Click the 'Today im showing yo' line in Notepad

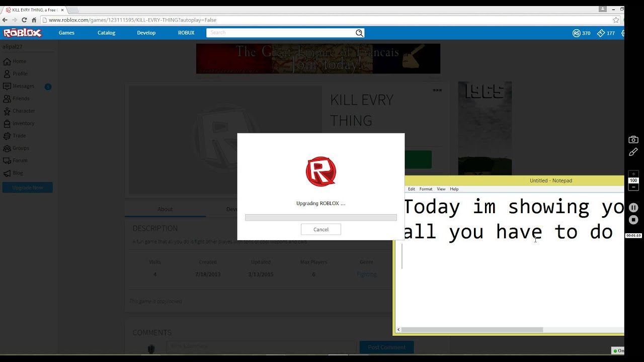click(x=514, y=207)
